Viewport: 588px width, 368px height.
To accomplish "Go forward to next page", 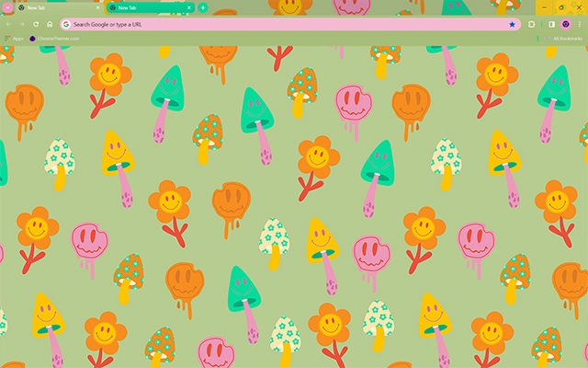I will coord(22,25).
